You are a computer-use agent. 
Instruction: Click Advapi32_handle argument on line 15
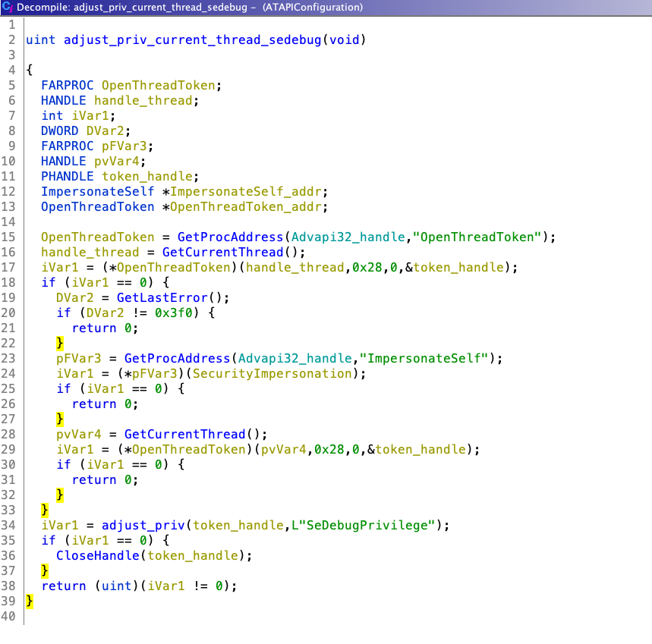(x=348, y=237)
